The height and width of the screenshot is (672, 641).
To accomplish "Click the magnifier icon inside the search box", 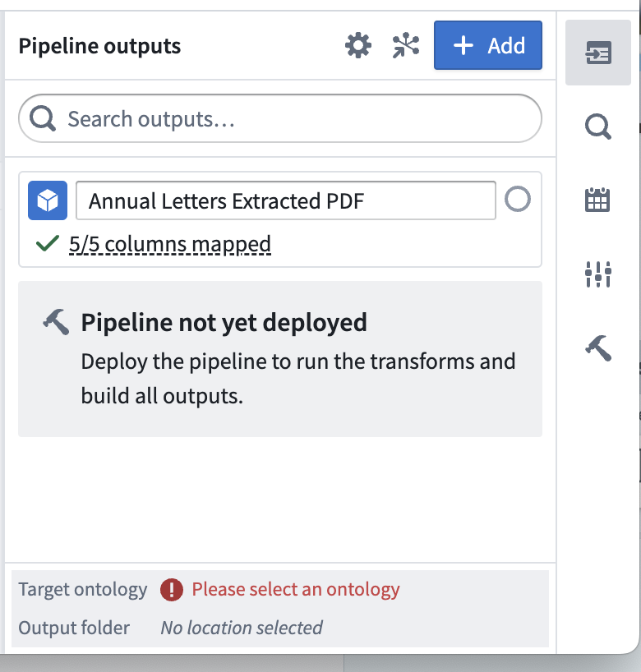I will point(43,119).
